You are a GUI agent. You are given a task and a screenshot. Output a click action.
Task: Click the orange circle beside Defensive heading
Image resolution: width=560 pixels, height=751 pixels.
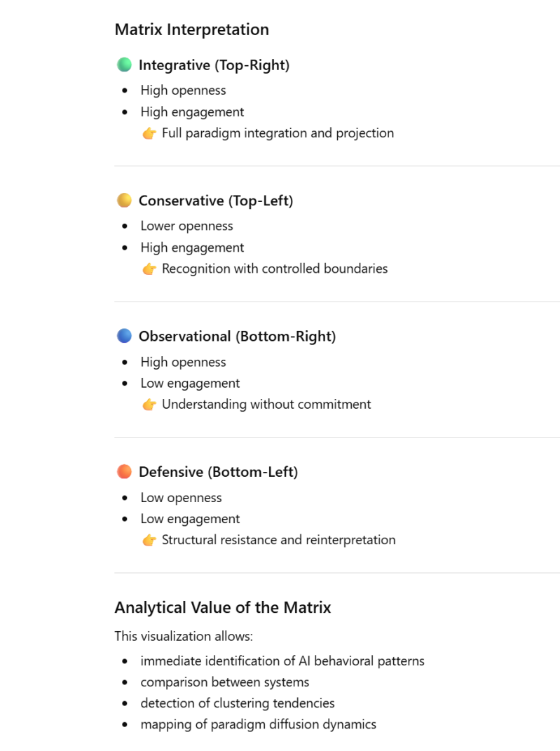coord(124,472)
